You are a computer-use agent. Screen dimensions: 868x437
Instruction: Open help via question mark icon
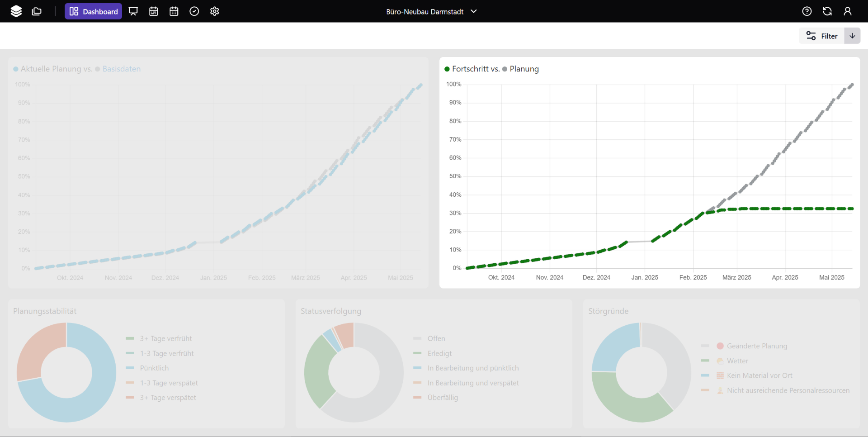[x=807, y=11]
